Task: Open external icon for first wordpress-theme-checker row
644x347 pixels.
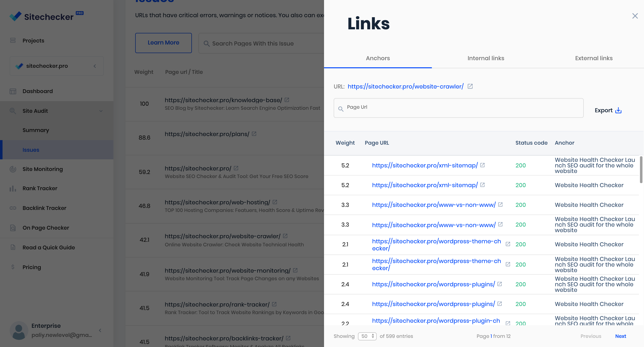Action: pyautogui.click(x=508, y=244)
